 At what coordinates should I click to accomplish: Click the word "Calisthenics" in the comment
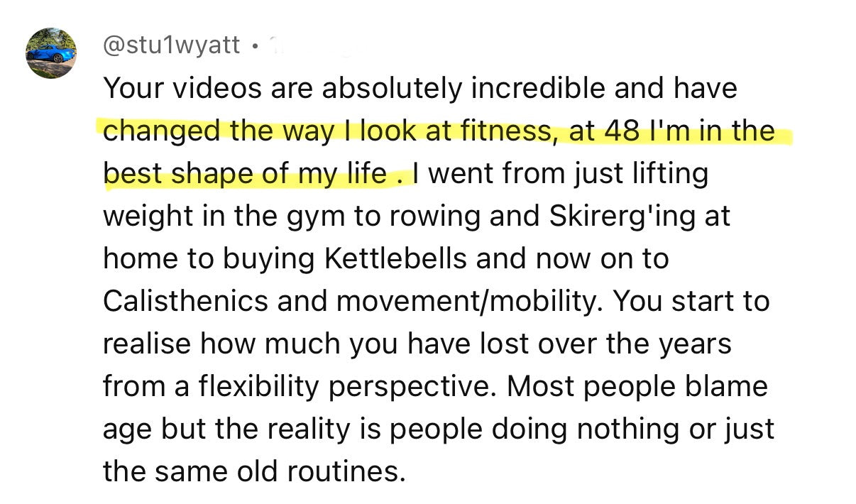(186, 302)
